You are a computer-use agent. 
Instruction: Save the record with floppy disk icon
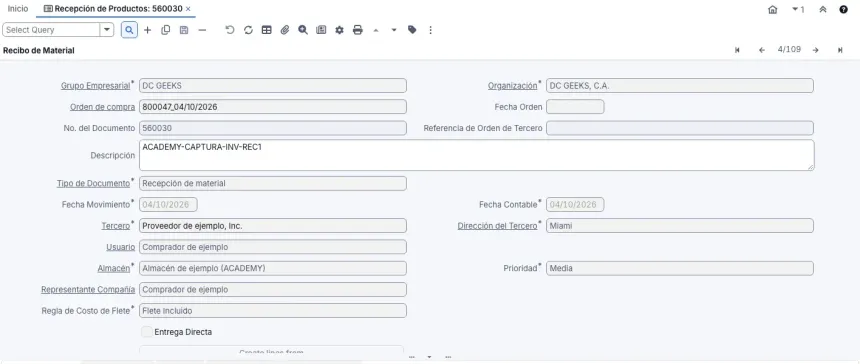coord(184,30)
